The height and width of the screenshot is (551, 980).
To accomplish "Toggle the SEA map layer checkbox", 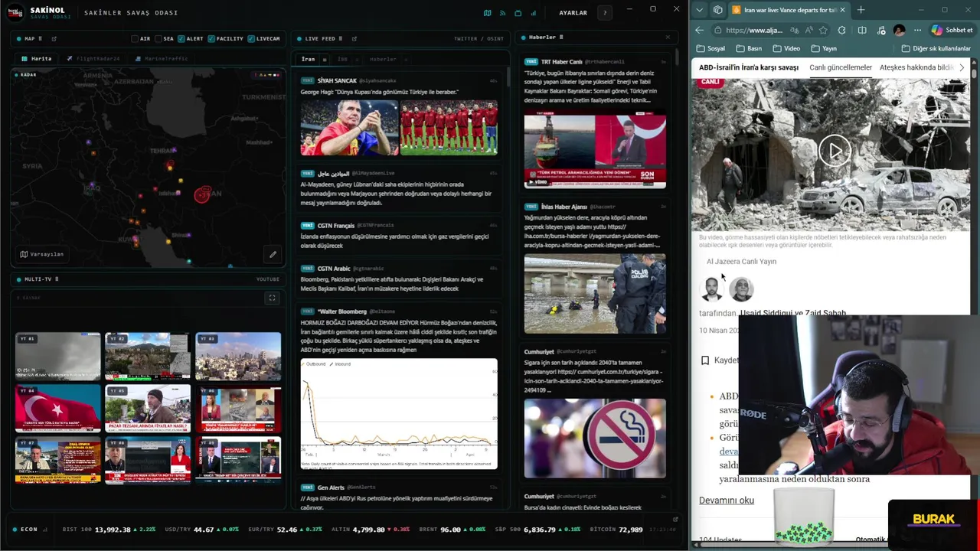I will (x=158, y=38).
